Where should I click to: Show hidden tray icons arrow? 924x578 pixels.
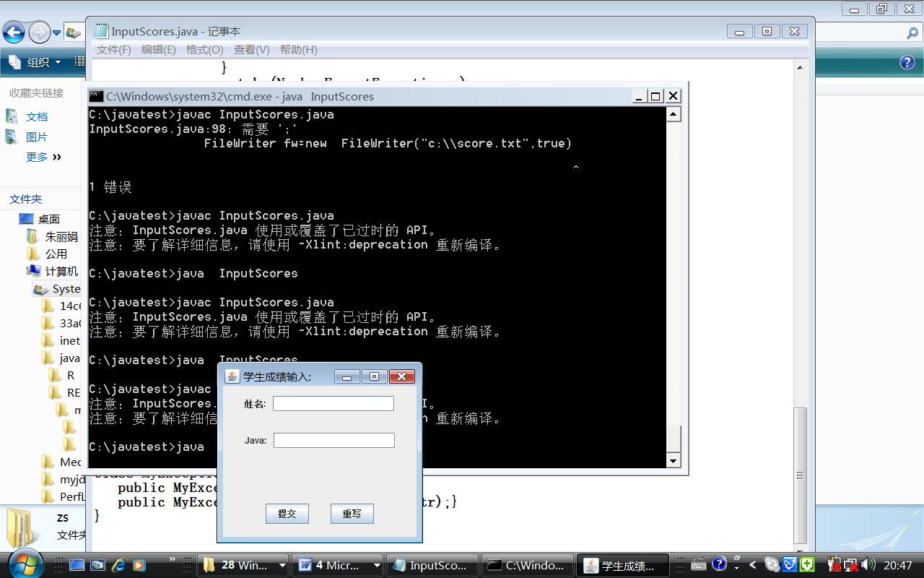pos(752,565)
